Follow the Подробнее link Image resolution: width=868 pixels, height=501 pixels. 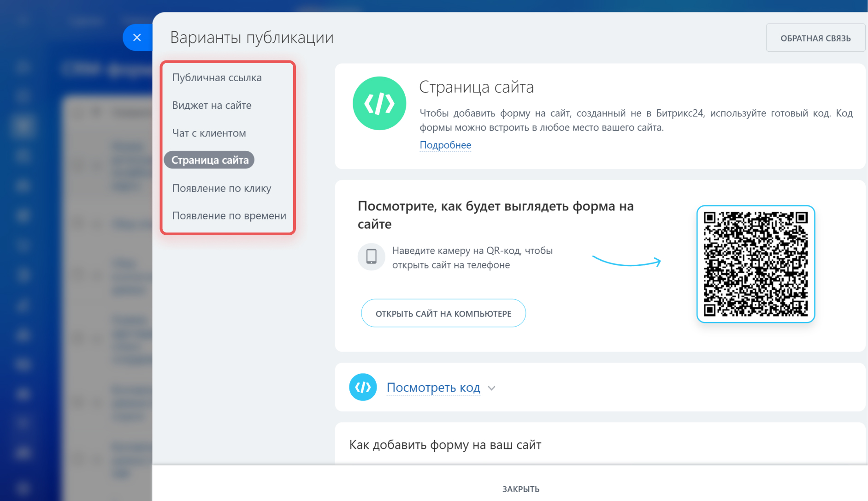click(445, 145)
